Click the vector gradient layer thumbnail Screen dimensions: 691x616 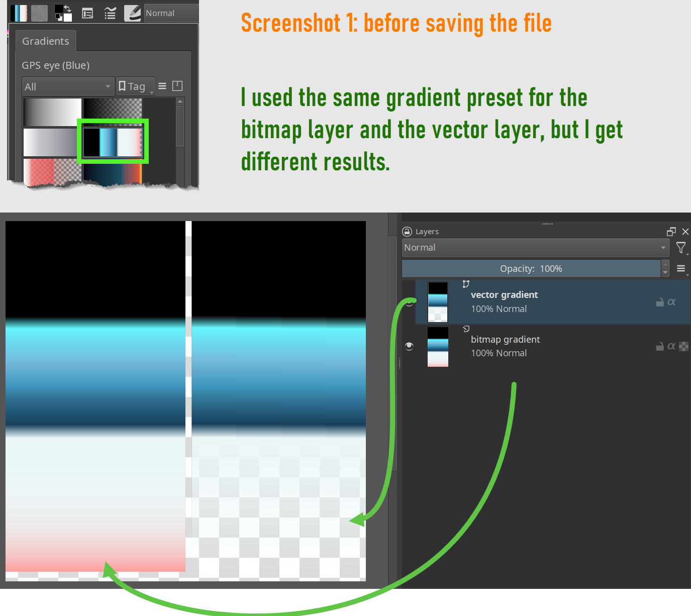point(438,302)
